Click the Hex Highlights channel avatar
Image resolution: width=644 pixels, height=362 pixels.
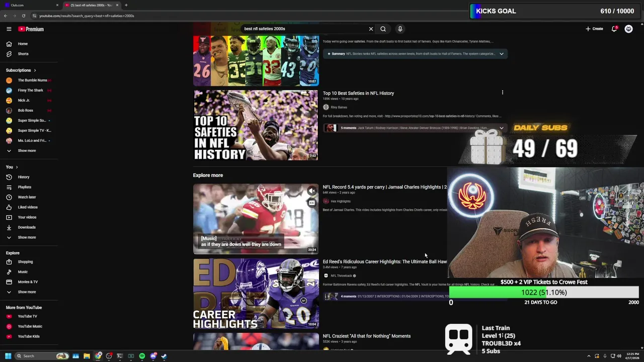click(x=326, y=201)
